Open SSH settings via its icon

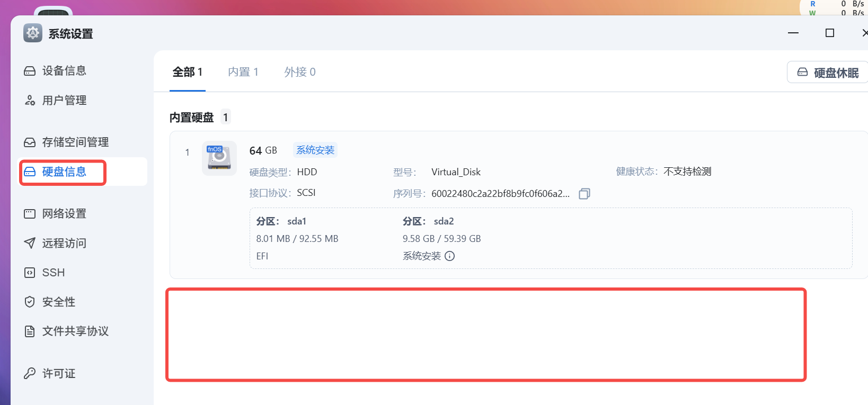[x=30, y=273]
